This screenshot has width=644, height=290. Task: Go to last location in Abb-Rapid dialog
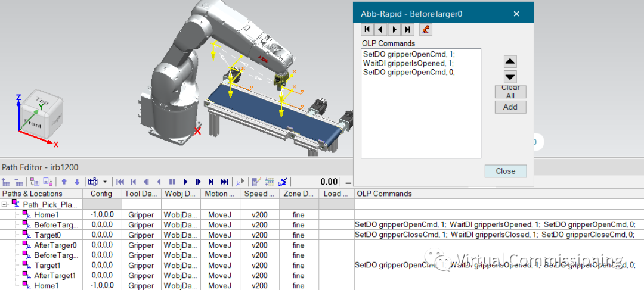pos(407,29)
